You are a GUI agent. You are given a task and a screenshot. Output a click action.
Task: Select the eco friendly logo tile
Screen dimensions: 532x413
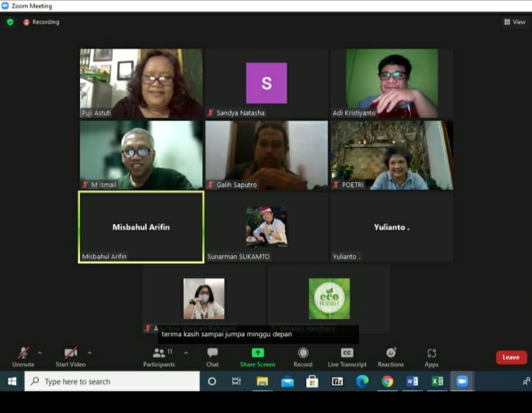coord(329,299)
